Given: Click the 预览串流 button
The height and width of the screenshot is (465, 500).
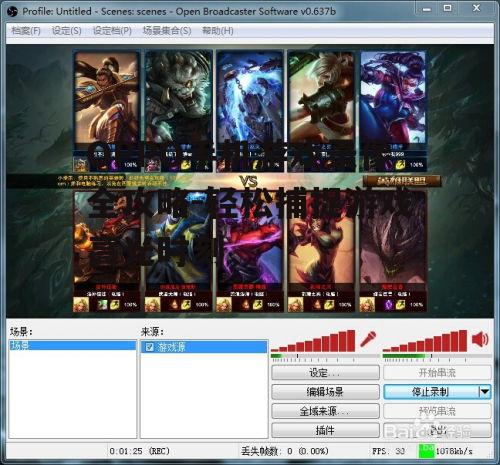Looking at the screenshot, I should point(438,411).
